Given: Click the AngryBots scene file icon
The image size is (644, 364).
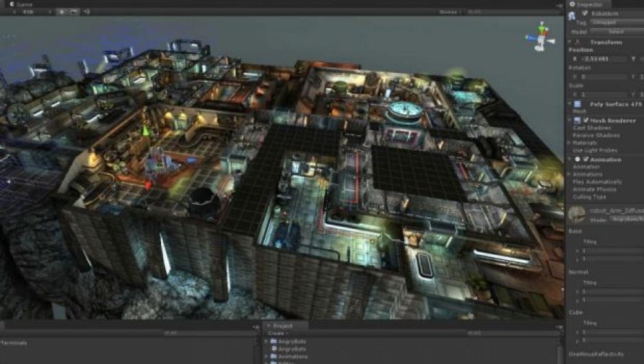Looking at the screenshot, I should (x=274, y=349).
